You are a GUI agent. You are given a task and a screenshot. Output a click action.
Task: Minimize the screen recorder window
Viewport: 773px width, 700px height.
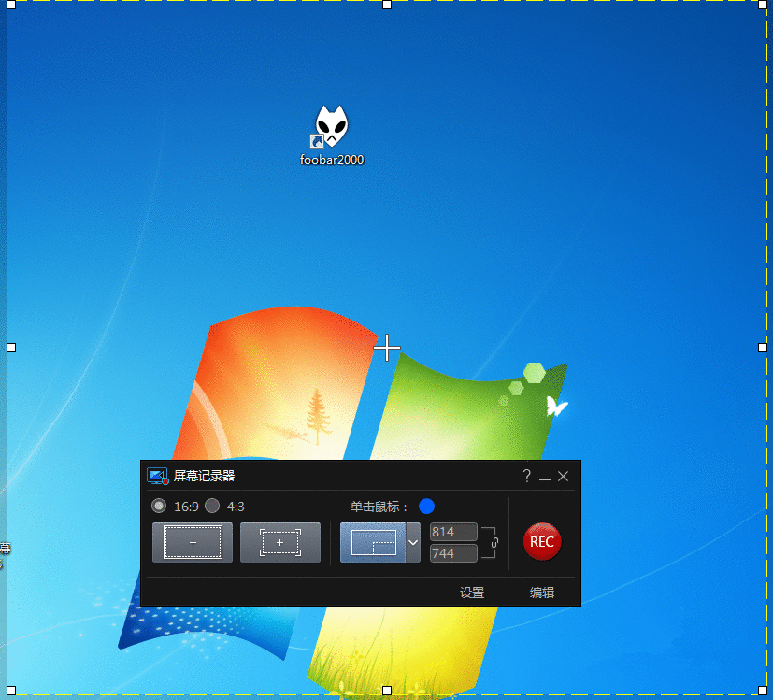point(545,478)
